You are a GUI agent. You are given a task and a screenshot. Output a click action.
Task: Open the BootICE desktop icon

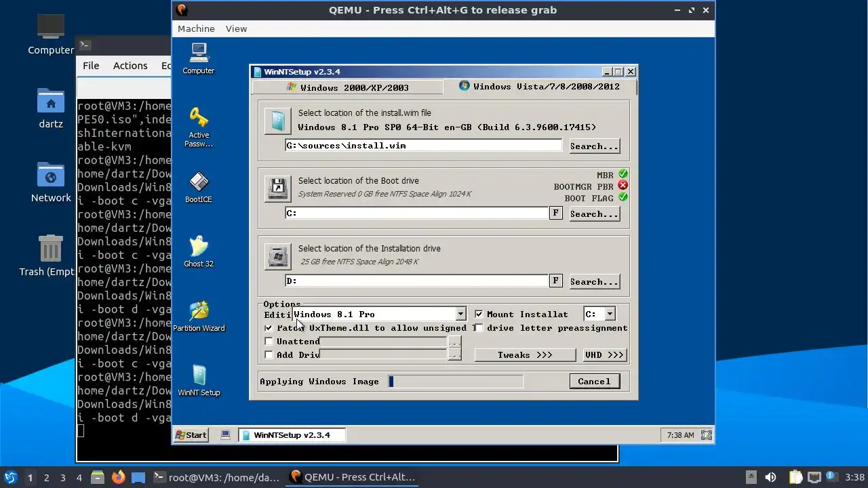pyautogui.click(x=199, y=187)
